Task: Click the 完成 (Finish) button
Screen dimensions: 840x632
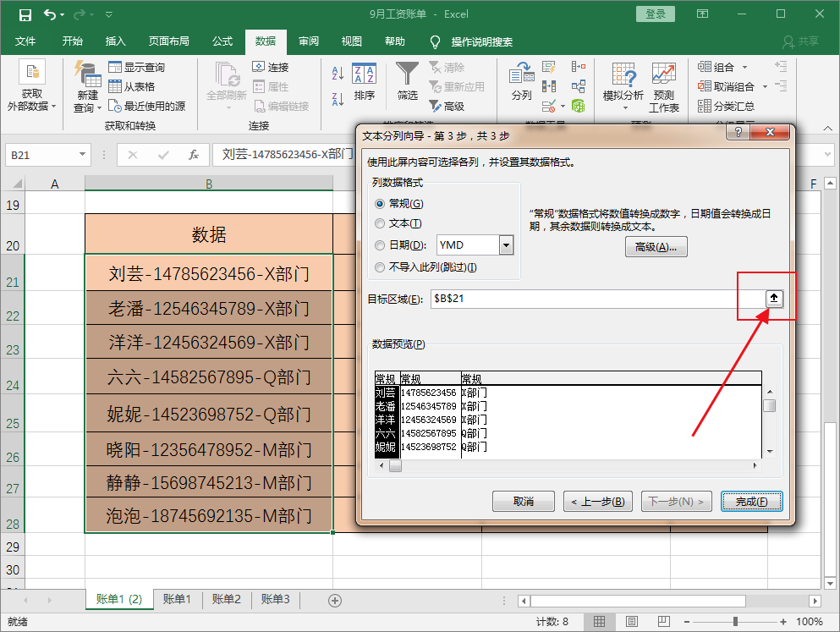Action: [751, 501]
